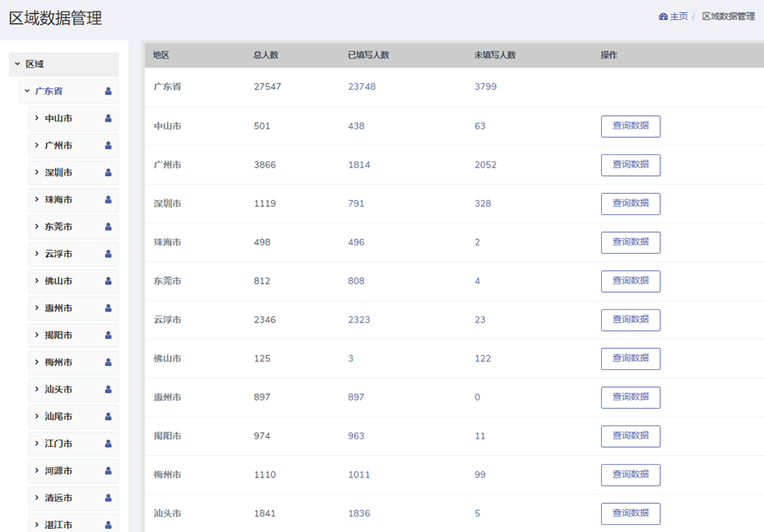Screen dimensions: 764x532
Task: Collapse the 广东省 tree node
Action: (27, 90)
